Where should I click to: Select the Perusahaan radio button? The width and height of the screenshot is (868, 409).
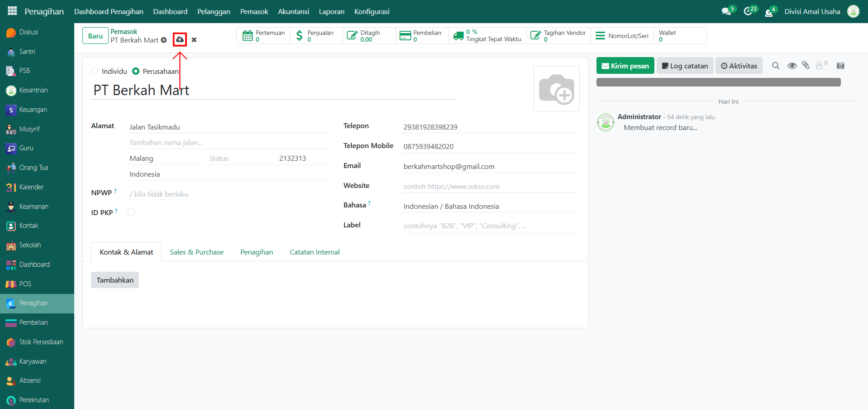tap(136, 71)
